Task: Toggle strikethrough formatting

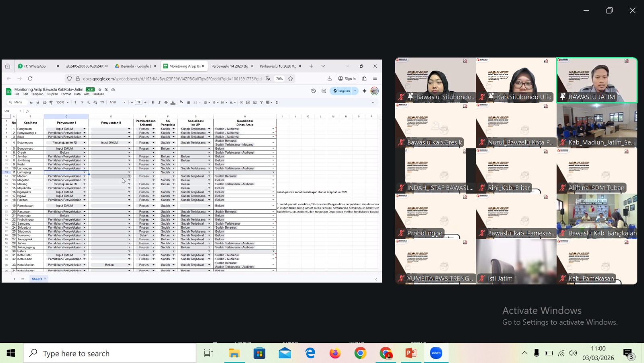Action: [x=166, y=102]
